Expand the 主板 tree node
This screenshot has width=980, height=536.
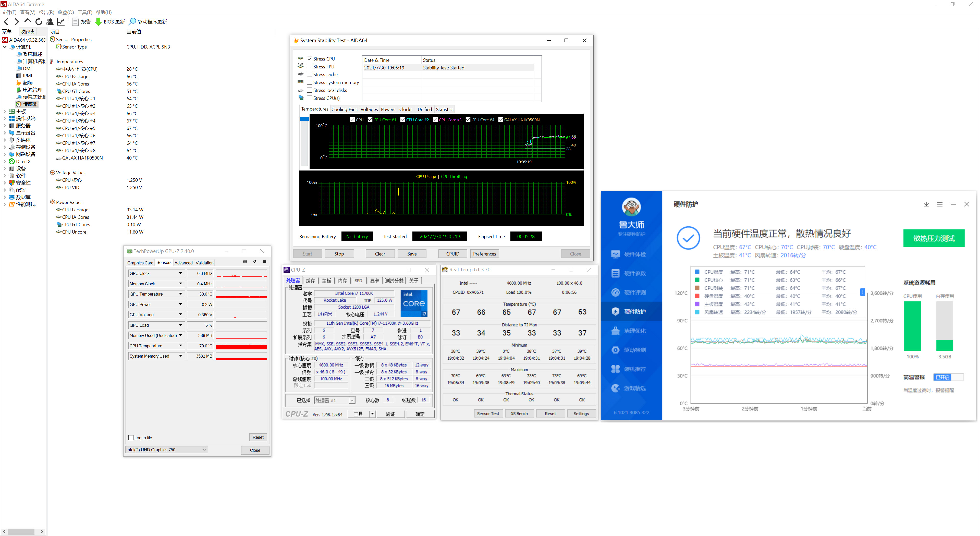tap(5, 112)
